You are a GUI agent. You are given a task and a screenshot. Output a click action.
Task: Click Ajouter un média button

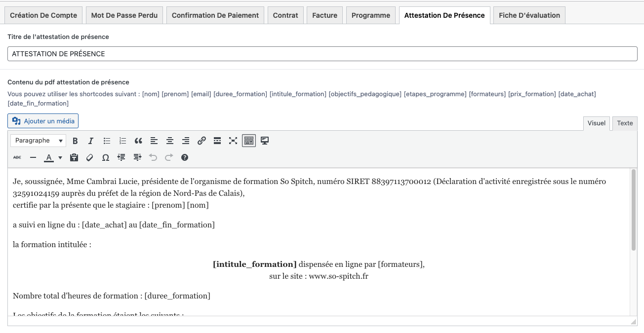(x=43, y=121)
